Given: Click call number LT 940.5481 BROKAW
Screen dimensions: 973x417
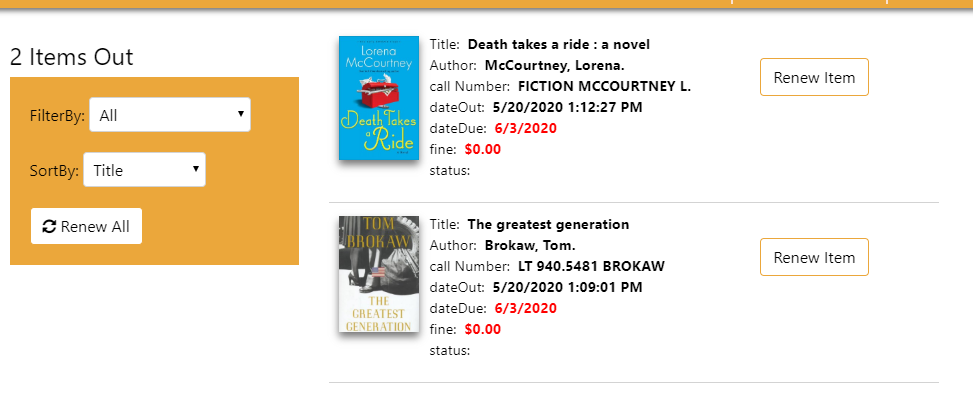Looking at the screenshot, I should point(591,267).
